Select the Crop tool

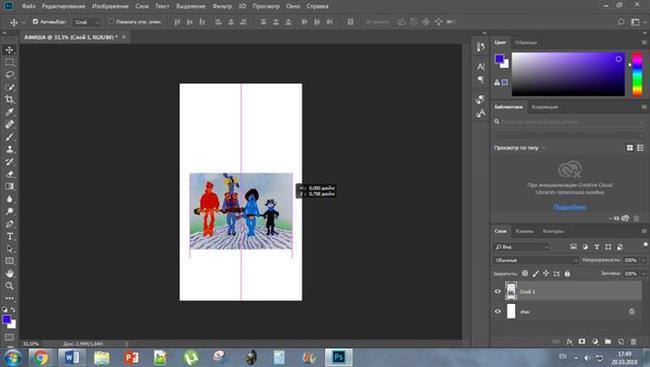pyautogui.click(x=9, y=100)
